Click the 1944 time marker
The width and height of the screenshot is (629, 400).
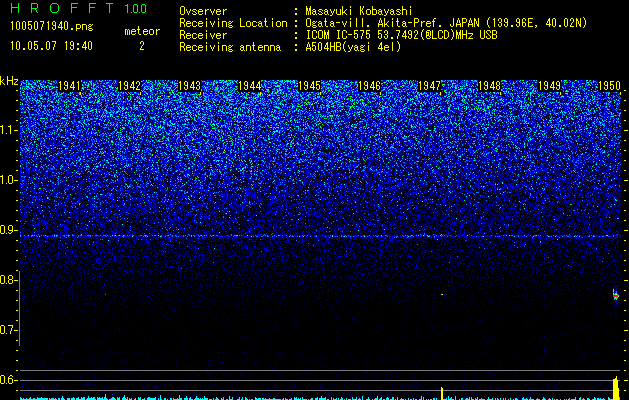click(250, 86)
